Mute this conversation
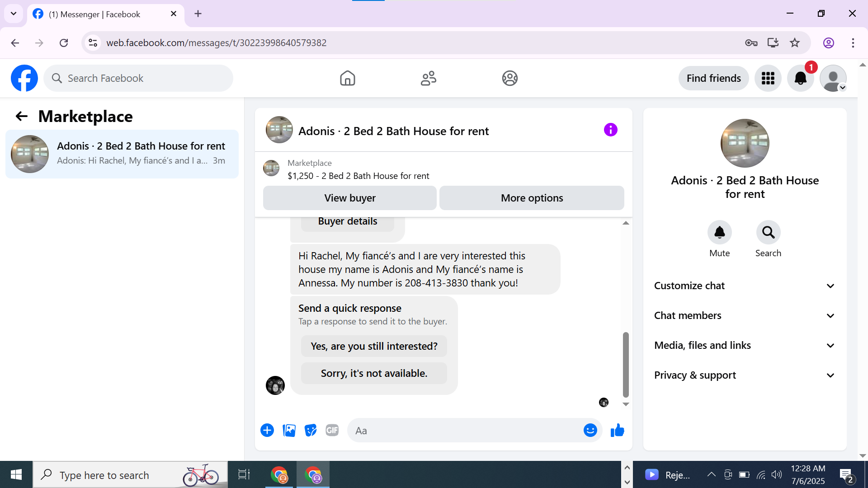Screen dimensions: 868x488 (719, 233)
